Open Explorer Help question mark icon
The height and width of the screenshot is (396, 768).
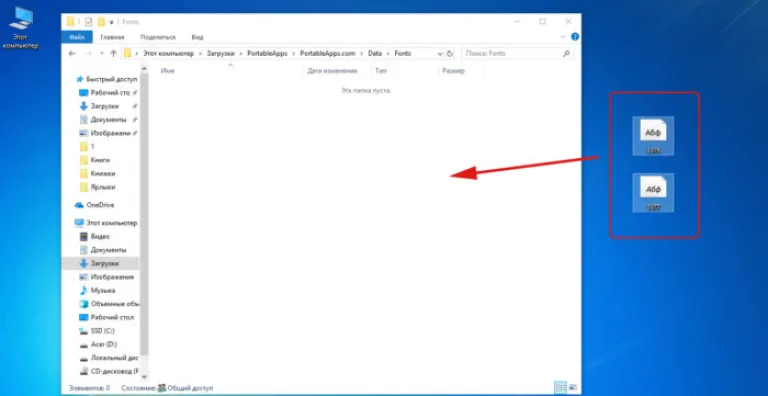coord(575,37)
